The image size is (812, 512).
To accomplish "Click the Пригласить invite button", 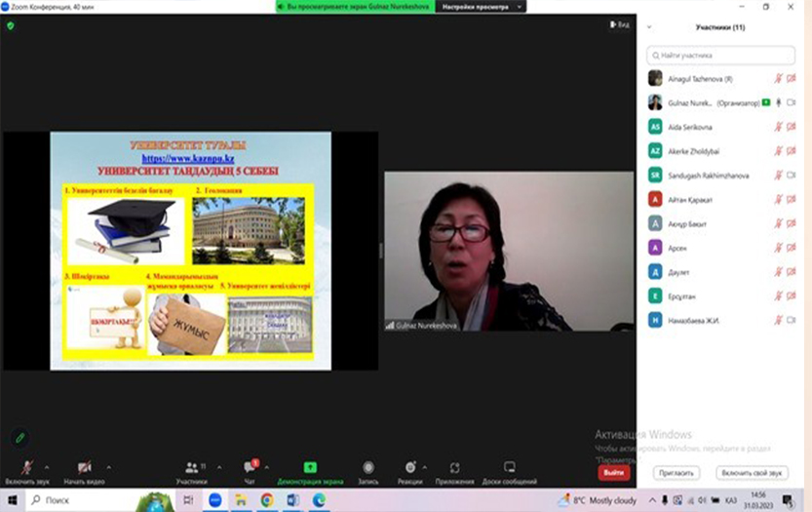I will [x=676, y=473].
